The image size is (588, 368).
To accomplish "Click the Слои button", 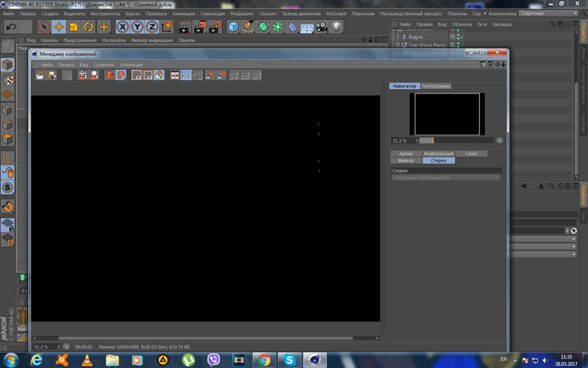I will [x=471, y=153].
